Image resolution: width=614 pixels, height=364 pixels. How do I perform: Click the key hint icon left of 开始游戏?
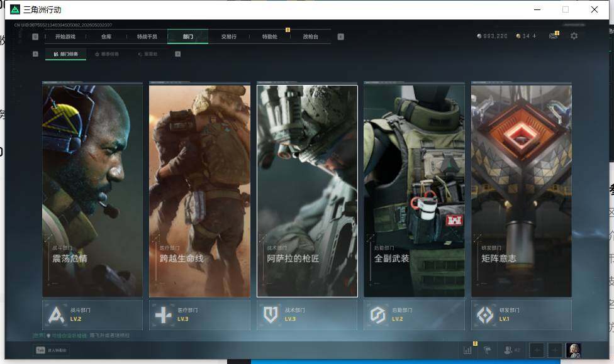coord(35,36)
